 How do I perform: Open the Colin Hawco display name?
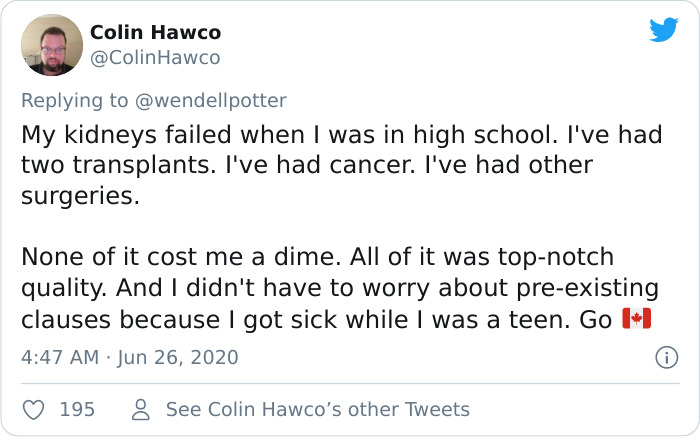point(155,33)
